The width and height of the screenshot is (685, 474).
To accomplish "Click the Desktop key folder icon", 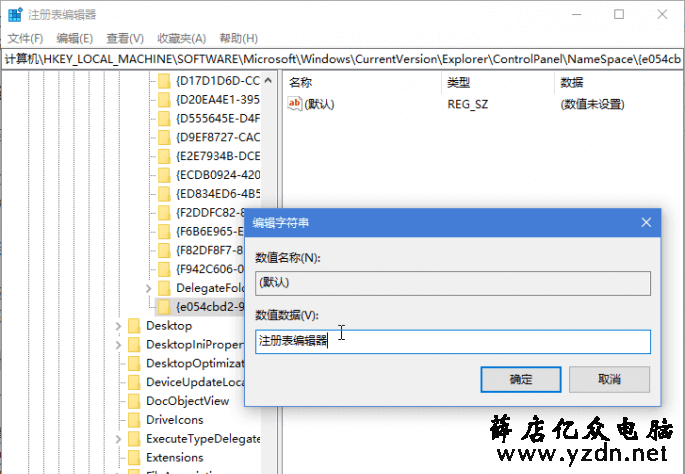I will (134, 326).
